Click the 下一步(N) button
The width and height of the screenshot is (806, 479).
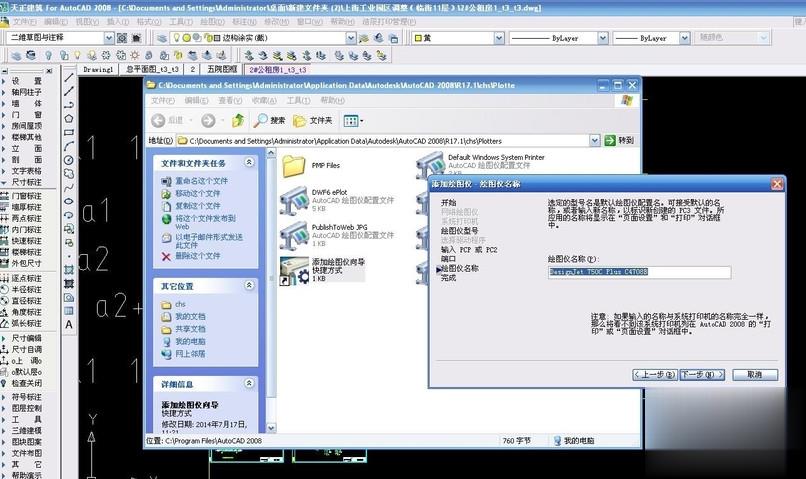coord(702,375)
